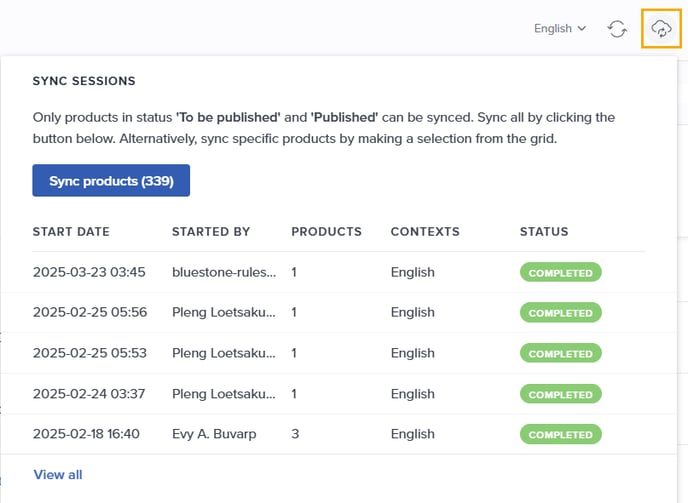Click the Sync products (339) button
688x503 pixels.
tap(111, 180)
